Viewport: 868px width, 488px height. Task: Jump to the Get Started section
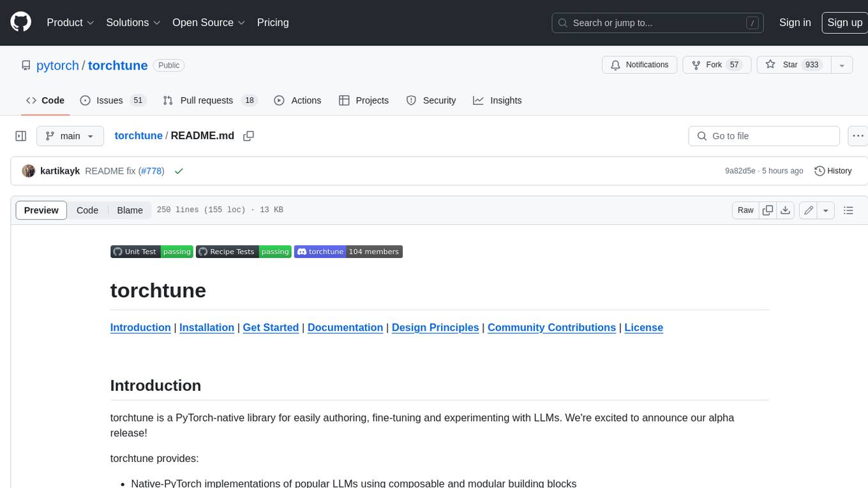click(271, 328)
